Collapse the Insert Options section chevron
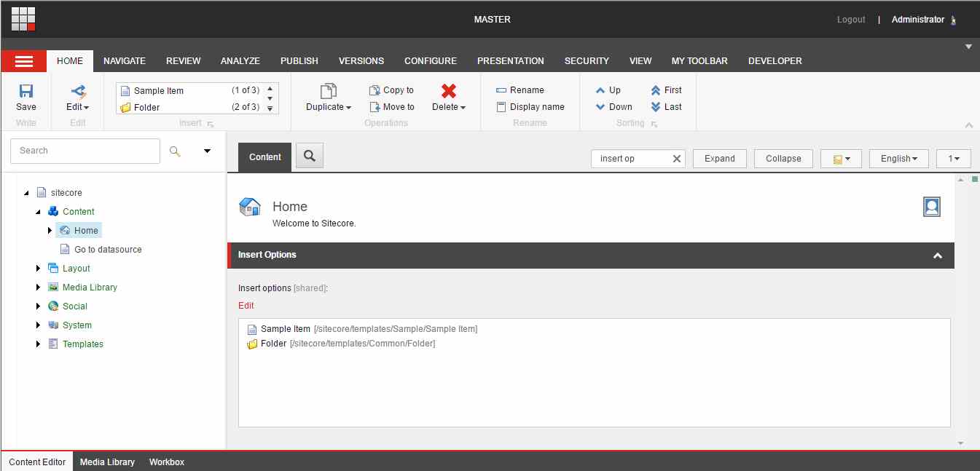Image resolution: width=980 pixels, height=471 pixels. tap(938, 256)
